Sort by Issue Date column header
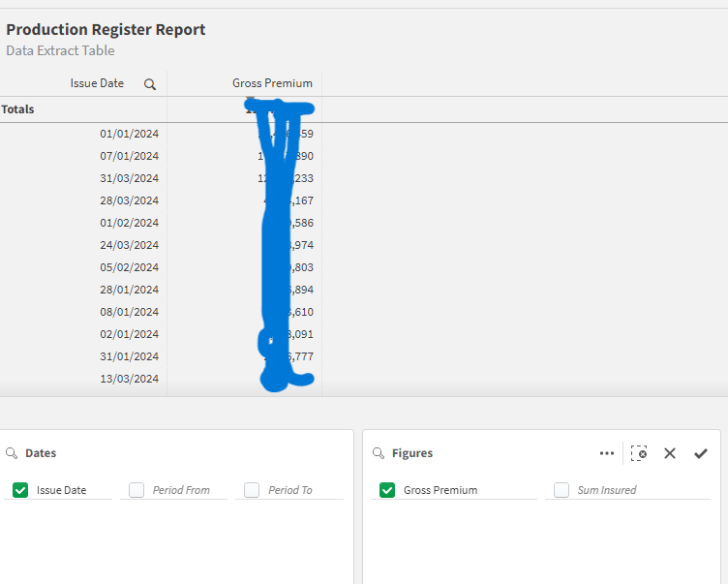728x584 pixels. click(x=97, y=83)
